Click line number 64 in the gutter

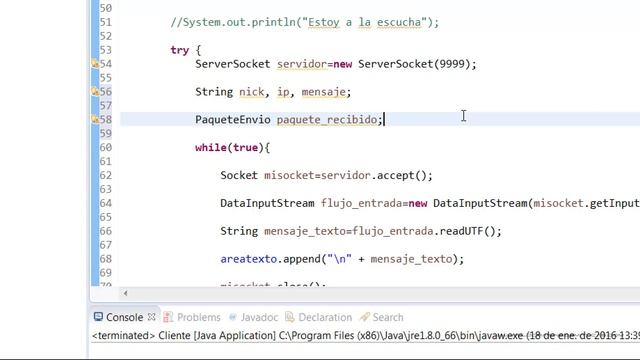106,203
